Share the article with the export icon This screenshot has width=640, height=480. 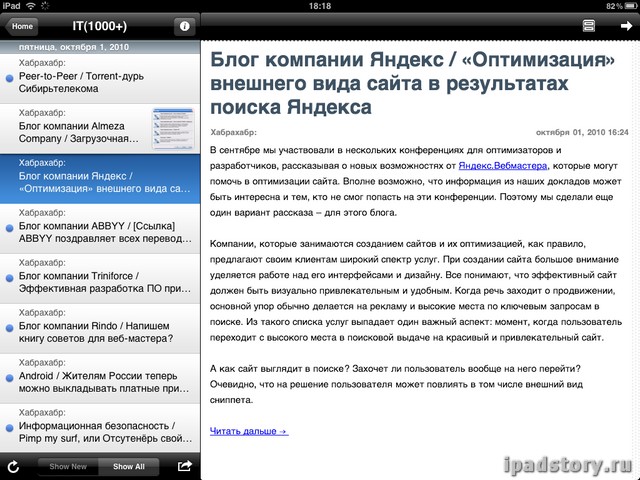(x=185, y=466)
